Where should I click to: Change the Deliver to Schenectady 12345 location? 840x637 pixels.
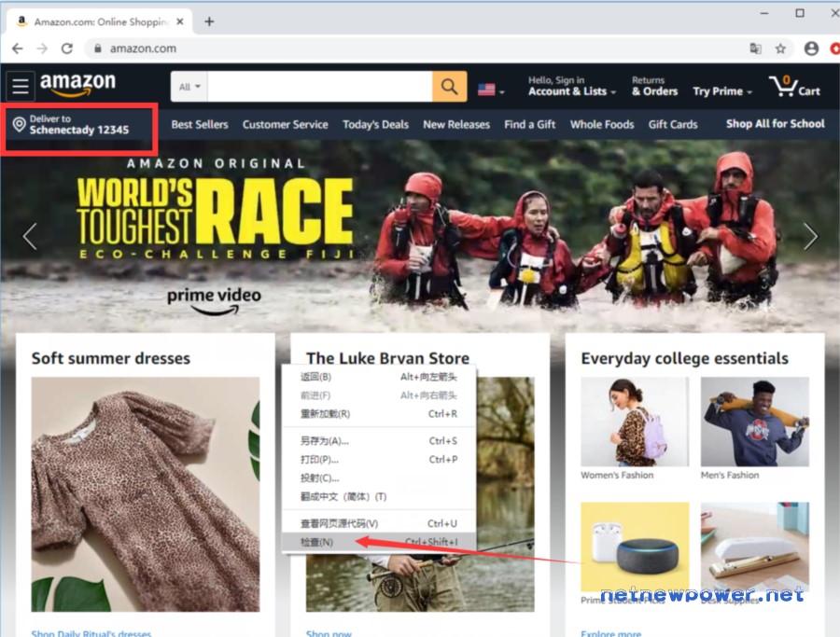[71, 125]
